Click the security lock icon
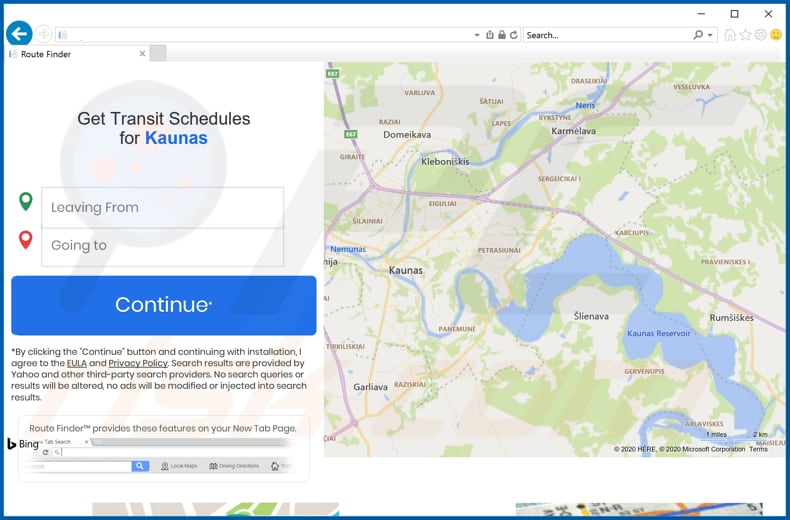 502,35
